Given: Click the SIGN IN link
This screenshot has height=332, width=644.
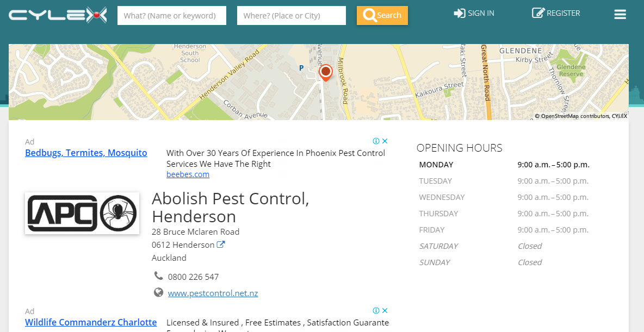Looking at the screenshot, I should click(474, 13).
